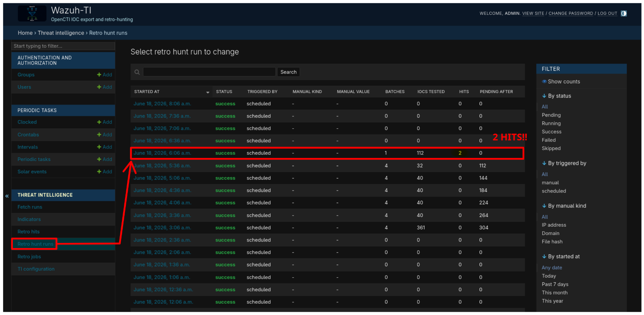The height and width of the screenshot is (315, 644).
Task: Select Any date under By started at
Action: pos(552,268)
